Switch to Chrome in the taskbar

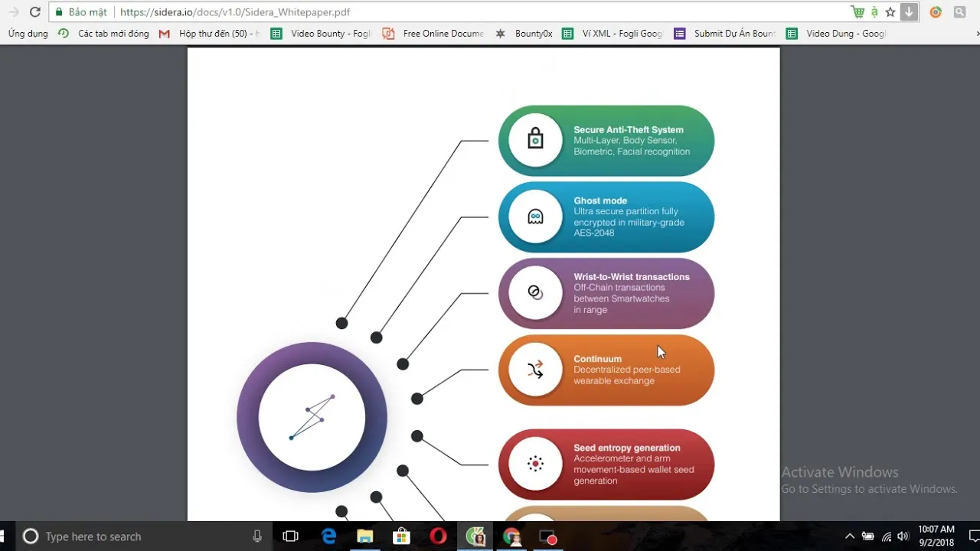point(511,536)
